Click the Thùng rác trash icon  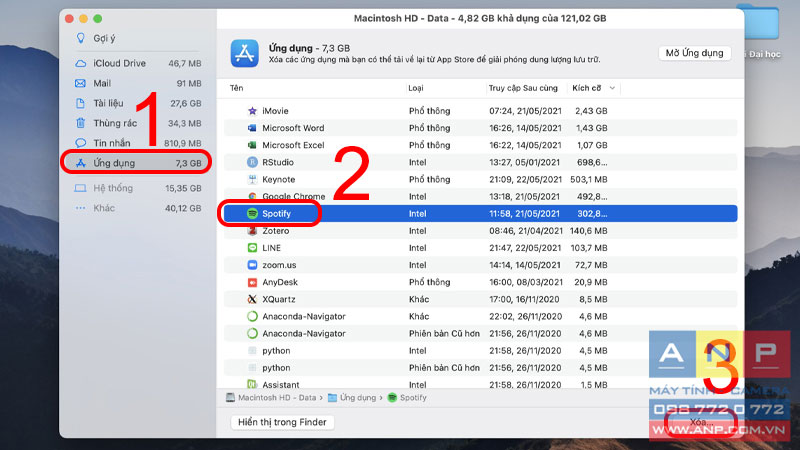[81, 123]
